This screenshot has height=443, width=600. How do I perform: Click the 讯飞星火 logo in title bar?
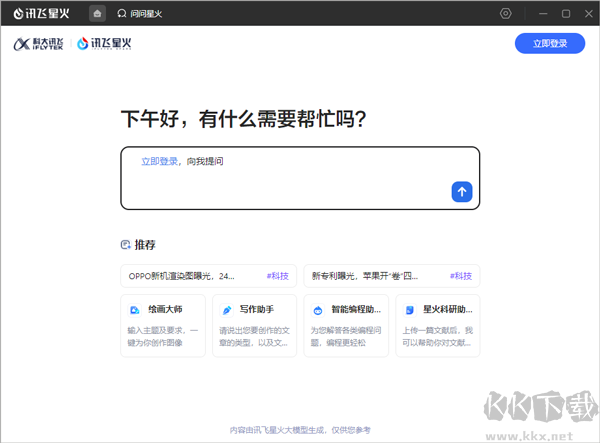[x=41, y=14]
